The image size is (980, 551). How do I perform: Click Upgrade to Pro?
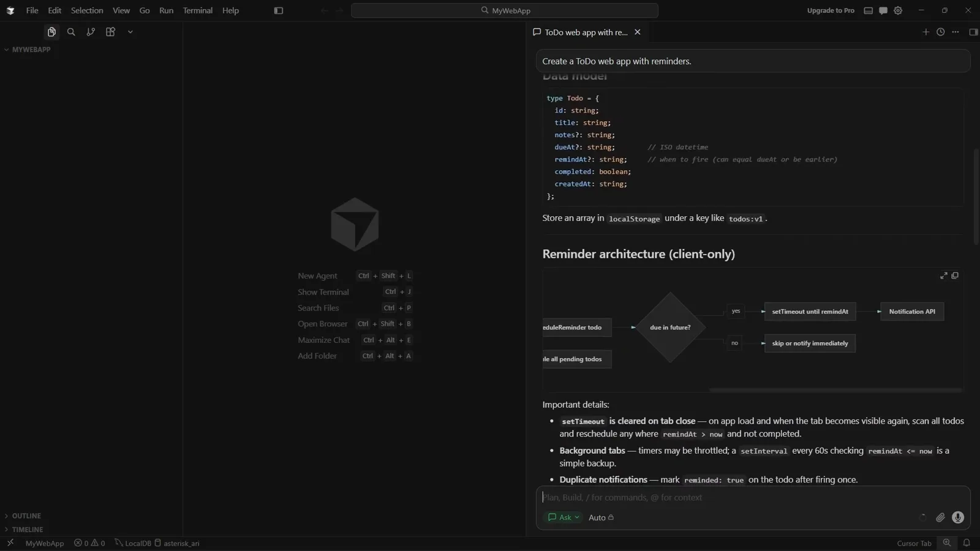point(831,10)
